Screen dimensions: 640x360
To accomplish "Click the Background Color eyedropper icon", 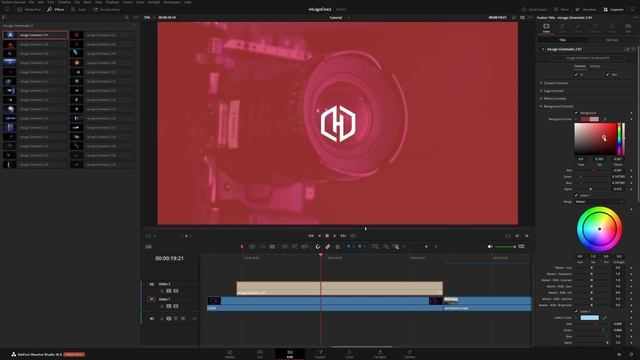I will pos(605,119).
